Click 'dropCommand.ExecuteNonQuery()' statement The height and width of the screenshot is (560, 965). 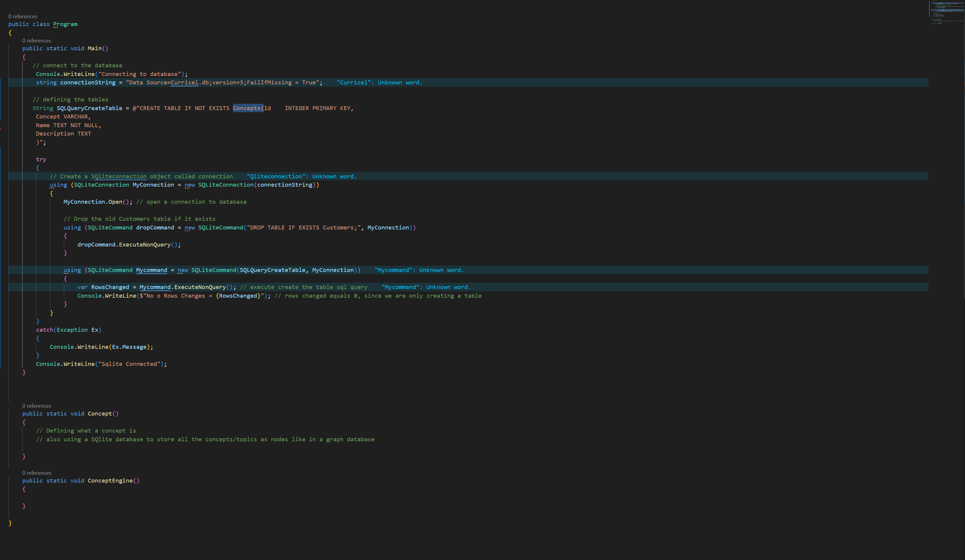coord(128,245)
